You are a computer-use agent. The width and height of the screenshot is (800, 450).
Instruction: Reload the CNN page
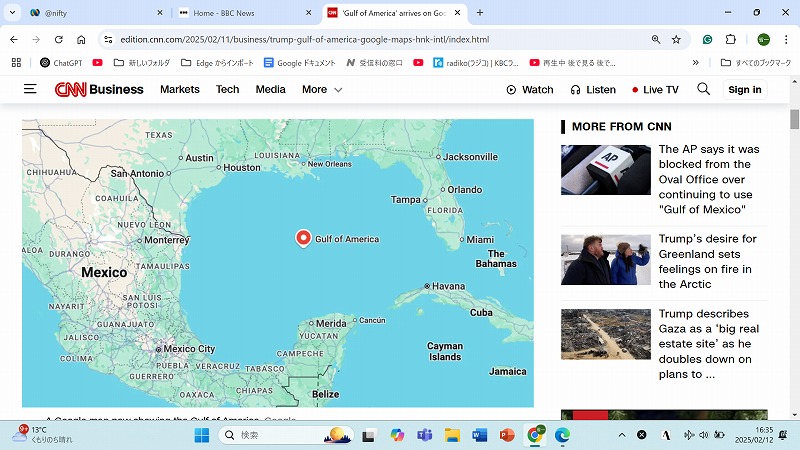[59, 39]
